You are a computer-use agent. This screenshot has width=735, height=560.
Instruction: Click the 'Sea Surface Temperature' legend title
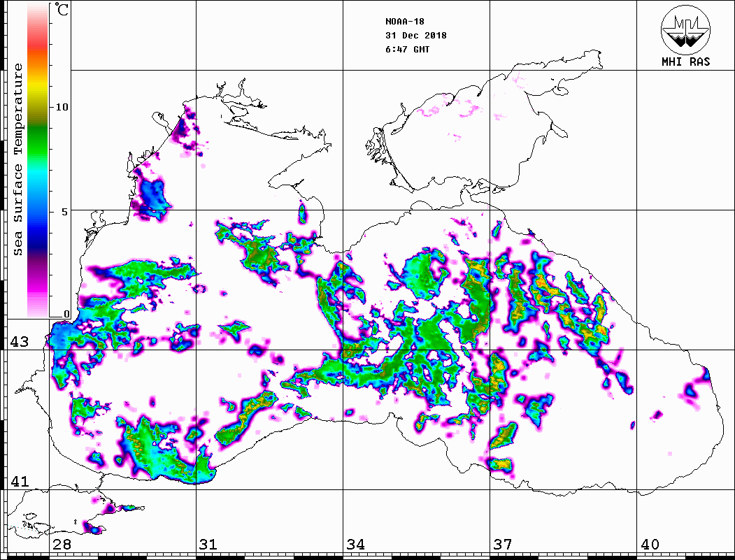[x=17, y=159]
